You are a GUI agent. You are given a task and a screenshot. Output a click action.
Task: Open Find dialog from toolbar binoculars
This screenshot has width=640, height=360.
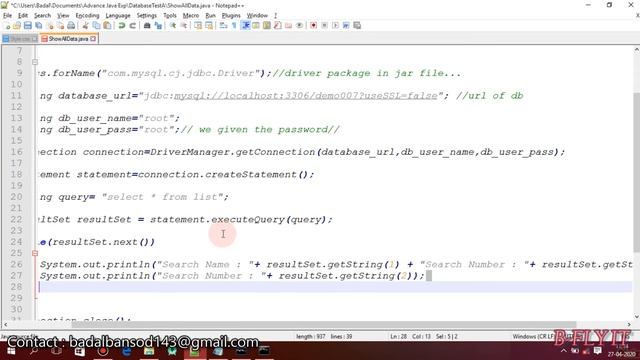tap(147, 26)
